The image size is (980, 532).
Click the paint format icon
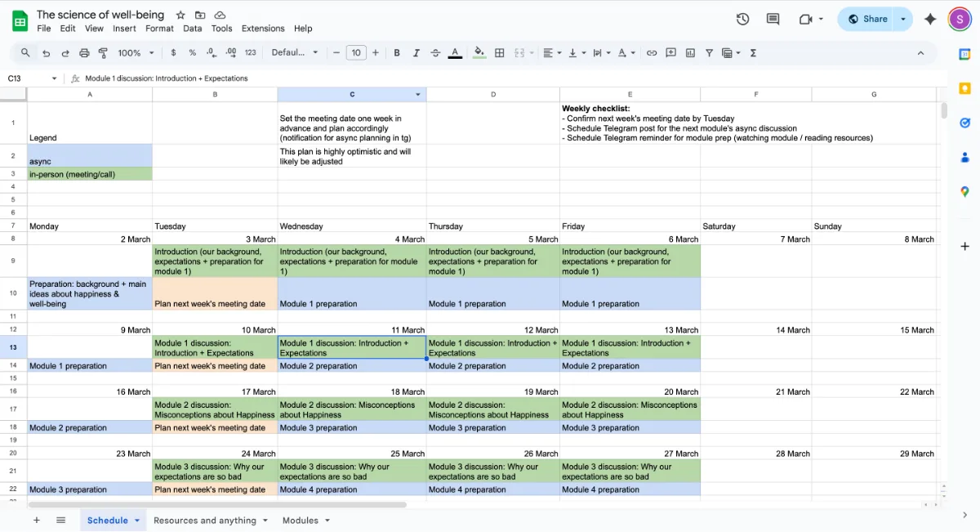point(103,52)
